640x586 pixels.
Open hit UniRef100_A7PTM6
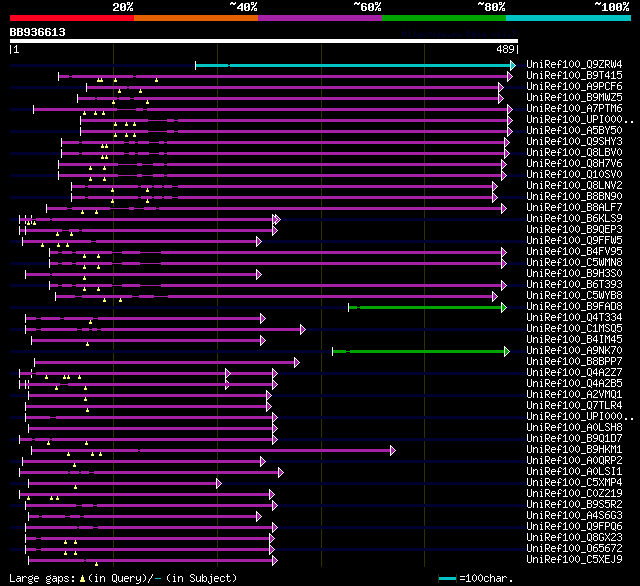574,108
